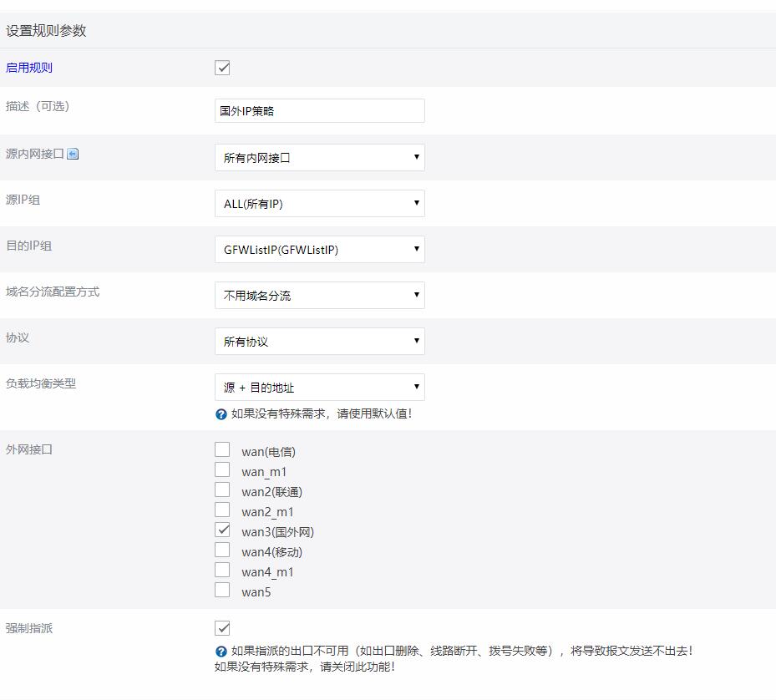Image resolution: width=776 pixels, height=700 pixels.
Task: Expand the 不用域名分流 dropdown
Action: pyautogui.click(x=320, y=296)
